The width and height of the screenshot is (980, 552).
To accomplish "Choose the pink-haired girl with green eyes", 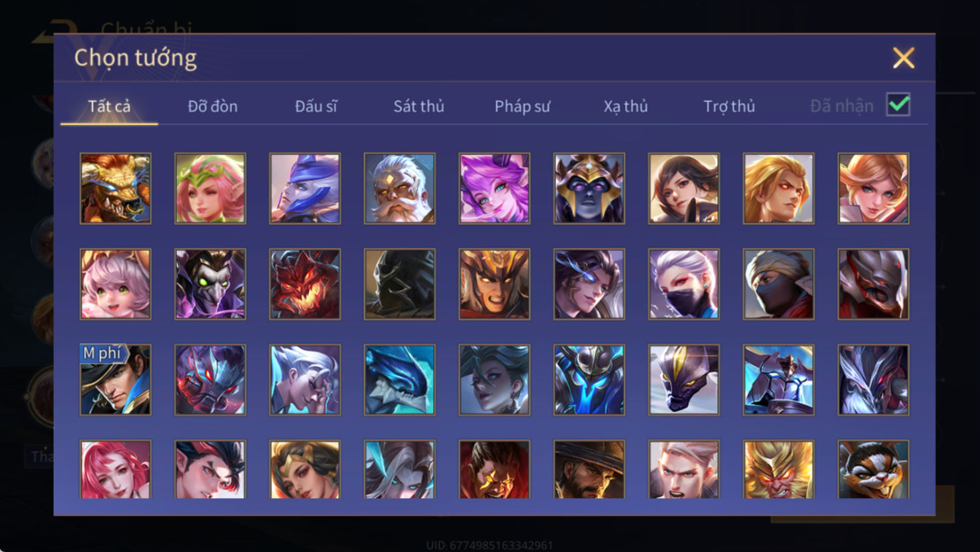I will 116,284.
